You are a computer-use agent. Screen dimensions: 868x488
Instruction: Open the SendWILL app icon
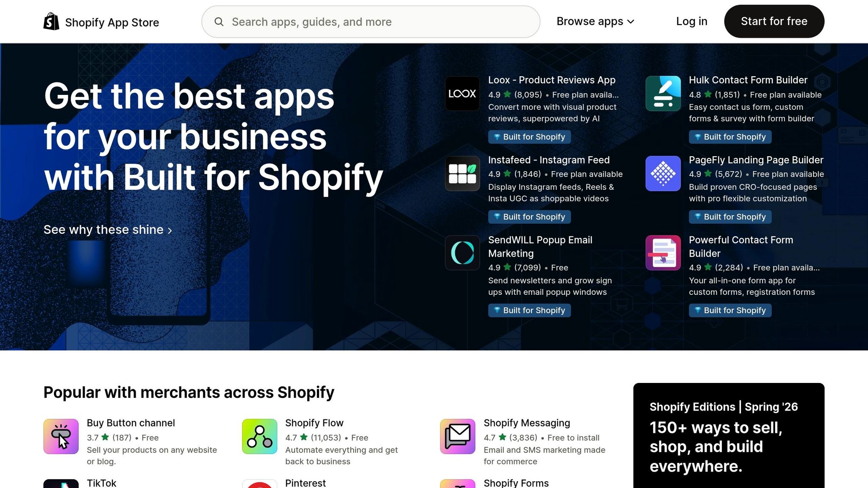pyautogui.click(x=462, y=253)
